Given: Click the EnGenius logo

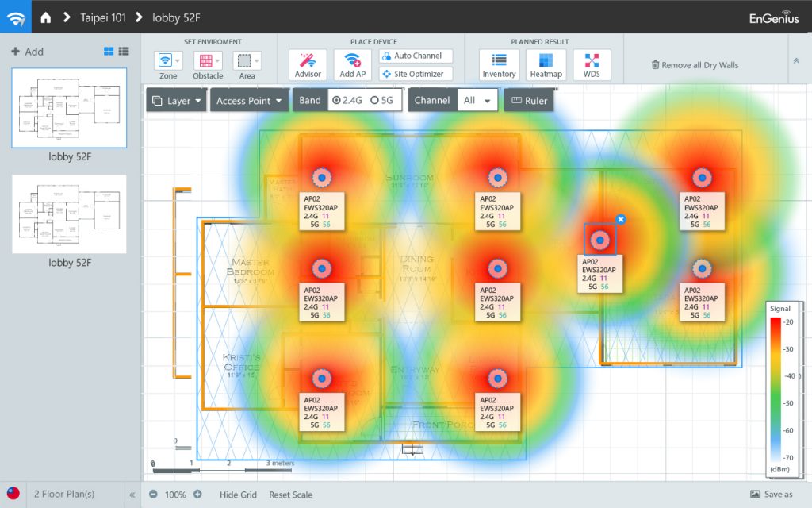Looking at the screenshot, I should coord(774,17).
